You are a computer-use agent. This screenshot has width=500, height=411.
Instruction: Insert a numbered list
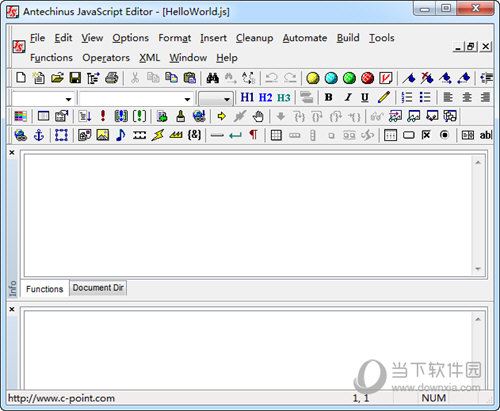click(x=407, y=97)
